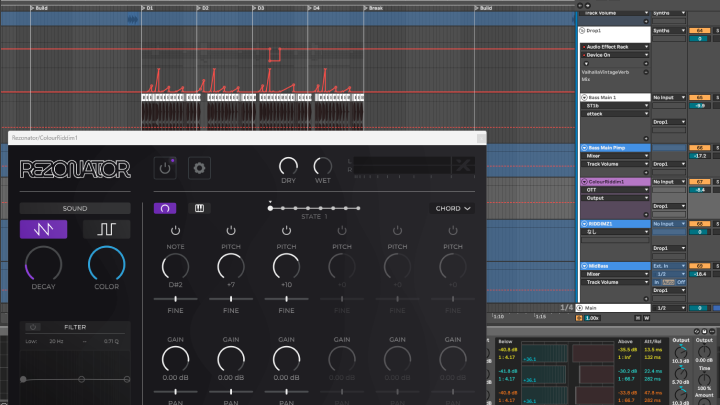Image resolution: width=720 pixels, height=405 pixels.
Task: Open the Main track 1/2 output dropdown
Action: click(669, 308)
